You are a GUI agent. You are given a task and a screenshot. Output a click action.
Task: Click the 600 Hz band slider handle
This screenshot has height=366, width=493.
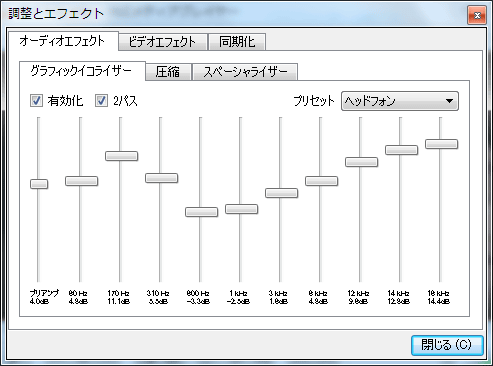click(201, 212)
